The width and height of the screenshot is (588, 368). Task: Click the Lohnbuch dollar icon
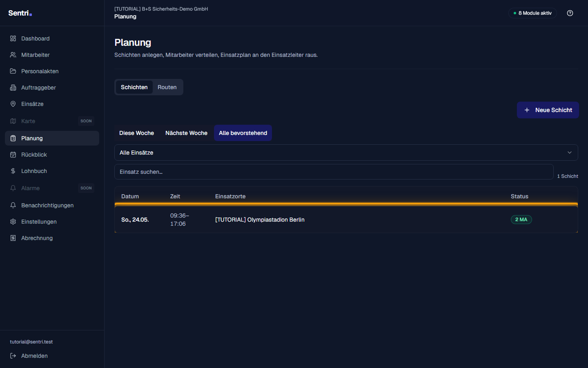(13, 171)
